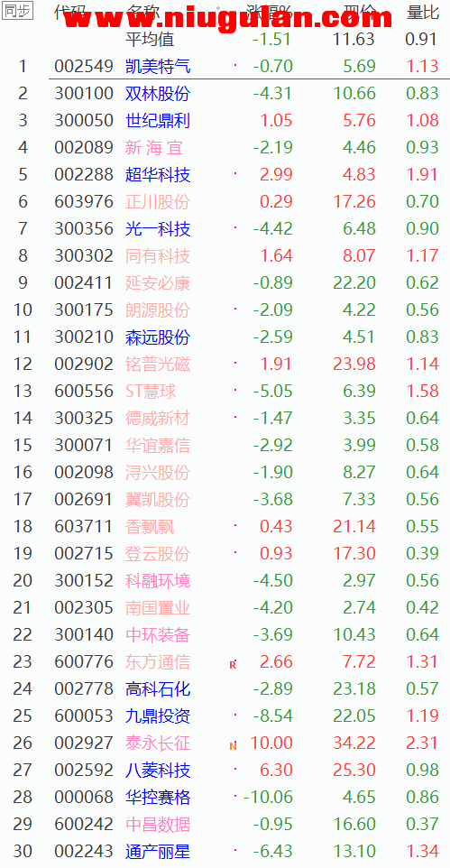The width and height of the screenshot is (450, 868).
Task: Sort by the 量比 column header
Action: pyautogui.click(x=423, y=12)
